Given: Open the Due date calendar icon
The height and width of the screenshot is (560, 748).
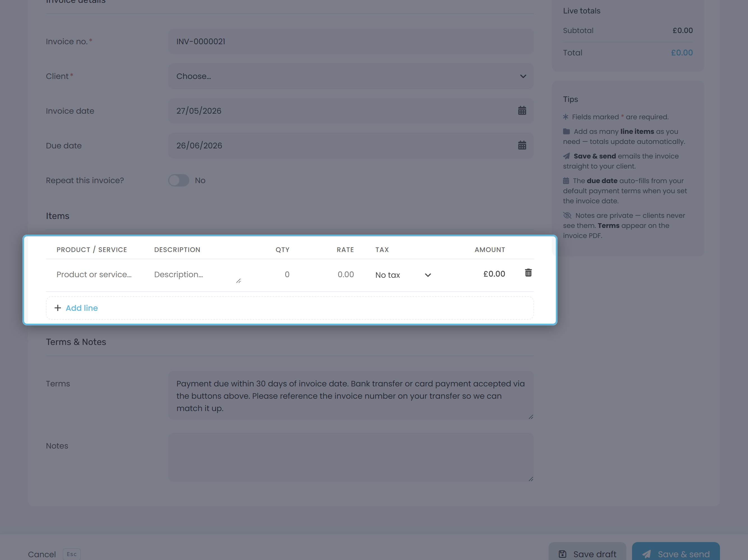Looking at the screenshot, I should 522,145.
